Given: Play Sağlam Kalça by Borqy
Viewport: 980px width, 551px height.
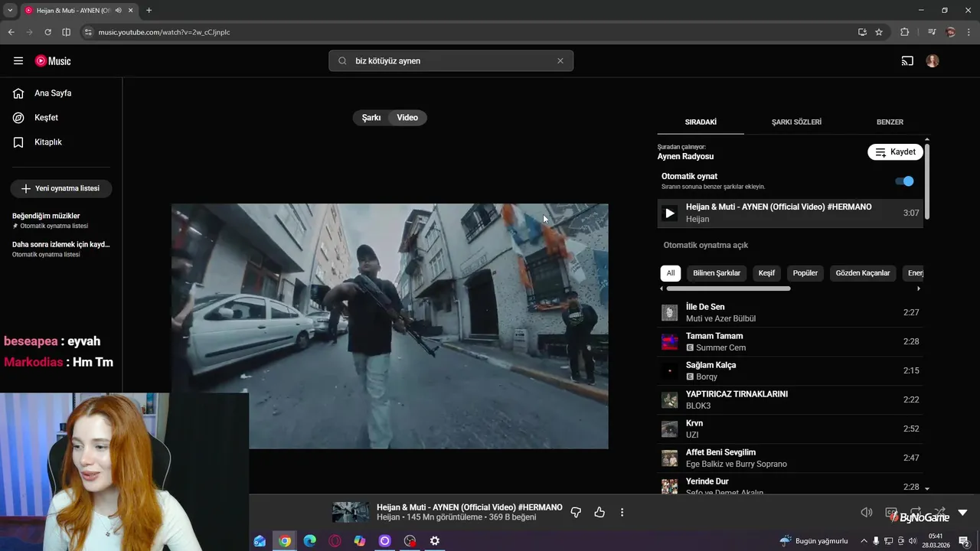Looking at the screenshot, I should (x=790, y=370).
